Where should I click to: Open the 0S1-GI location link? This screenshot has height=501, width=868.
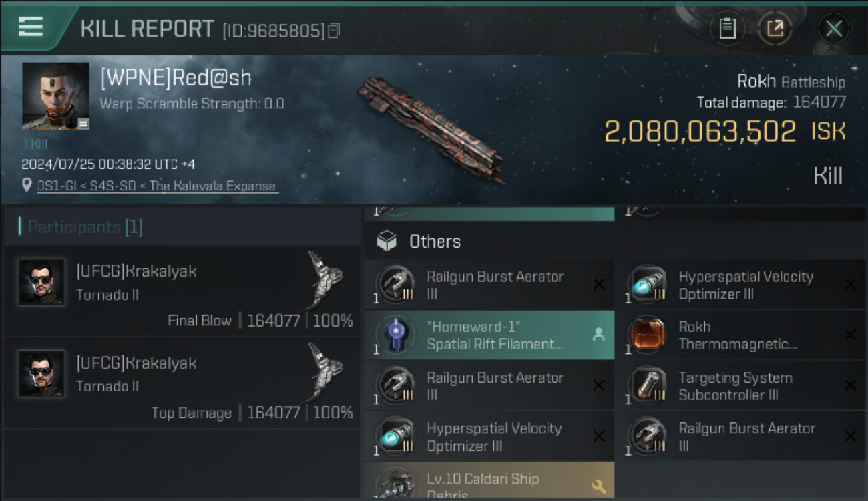(157, 186)
